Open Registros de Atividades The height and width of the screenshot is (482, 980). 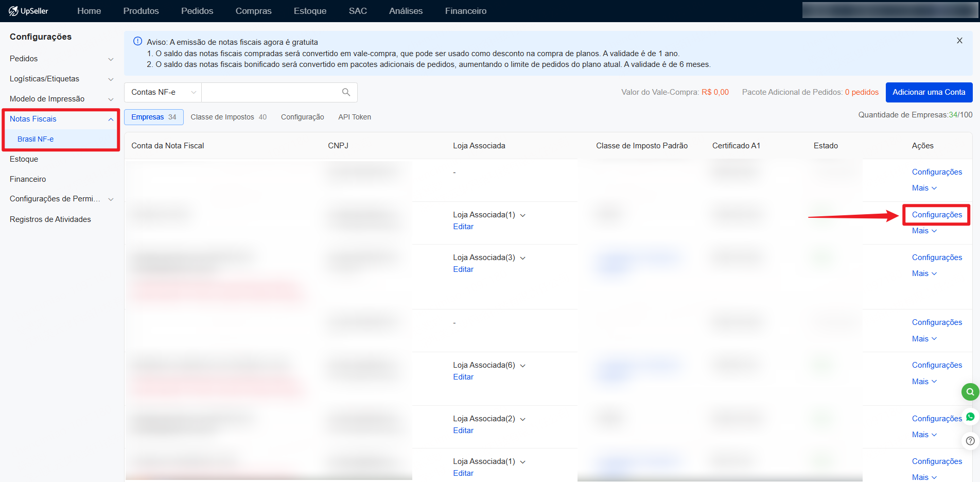click(x=50, y=219)
